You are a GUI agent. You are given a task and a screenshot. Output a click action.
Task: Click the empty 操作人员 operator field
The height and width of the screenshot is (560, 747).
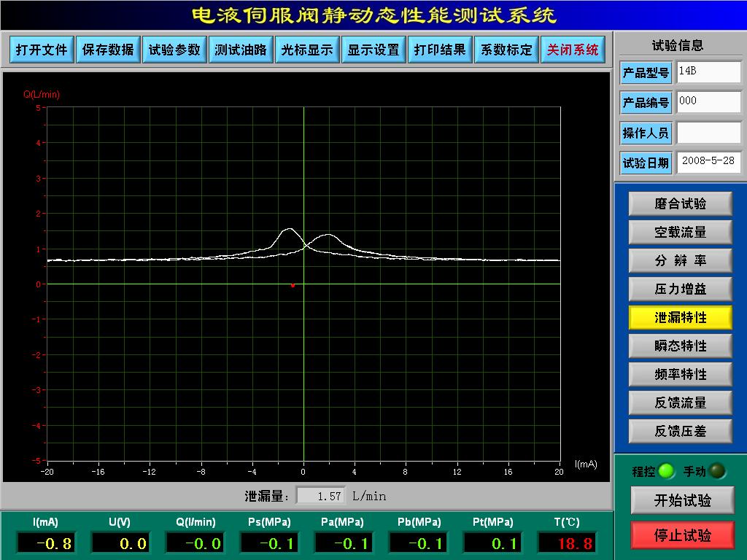tap(709, 133)
